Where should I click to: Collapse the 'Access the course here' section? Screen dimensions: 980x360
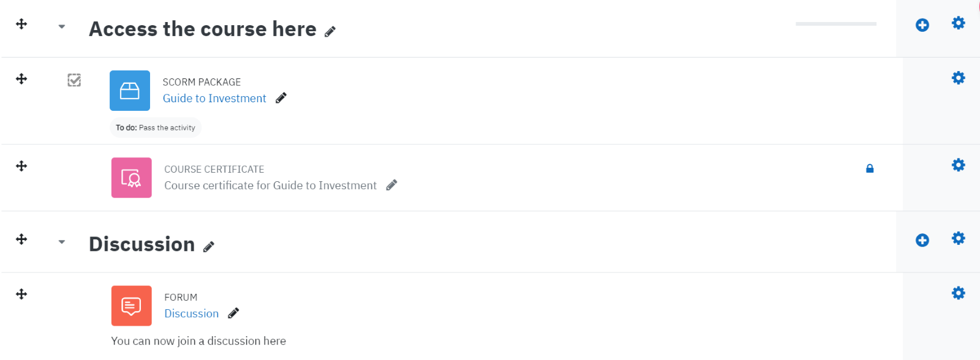(62, 26)
